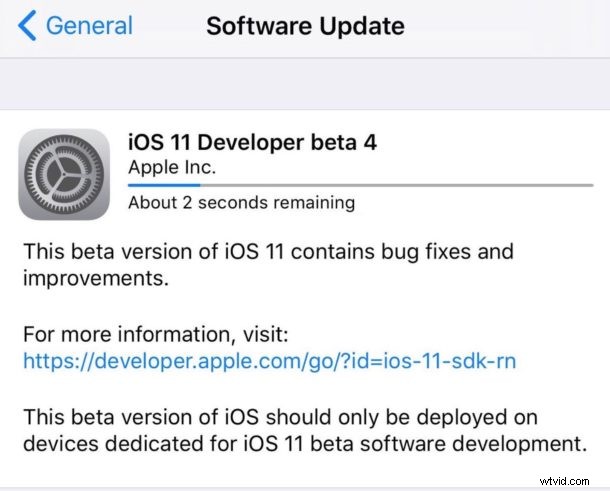610x491 pixels.
Task: Click the blue filled portion of progress bar
Action: coord(164,186)
